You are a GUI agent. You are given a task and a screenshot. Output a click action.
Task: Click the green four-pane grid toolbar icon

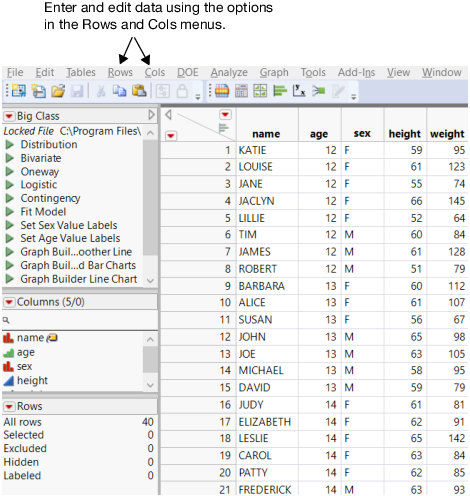[x=260, y=91]
